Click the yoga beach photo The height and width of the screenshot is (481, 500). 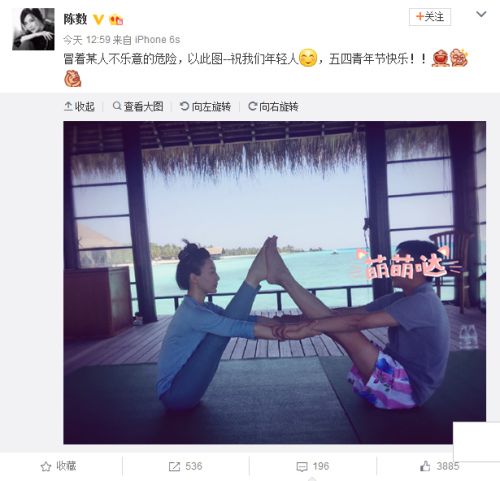click(274, 282)
